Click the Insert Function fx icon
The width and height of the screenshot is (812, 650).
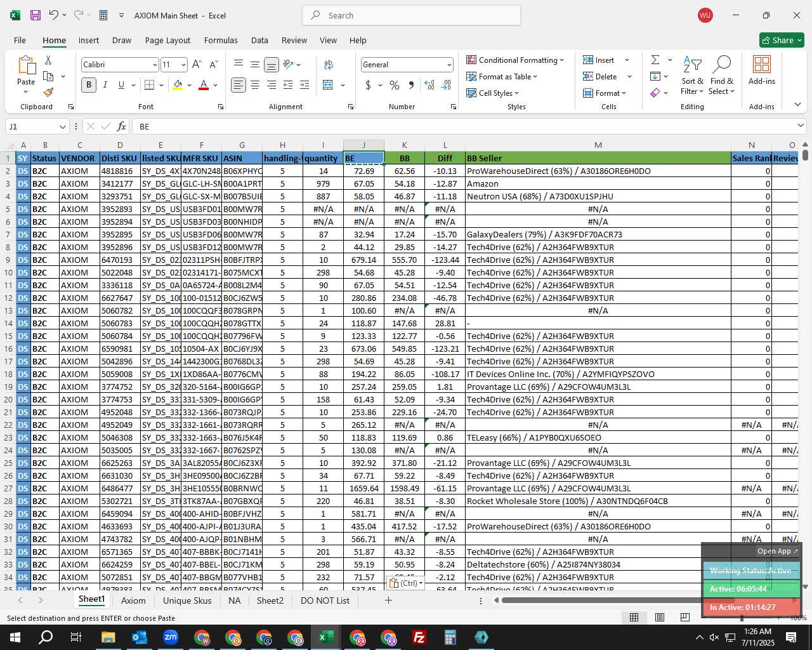coord(122,126)
